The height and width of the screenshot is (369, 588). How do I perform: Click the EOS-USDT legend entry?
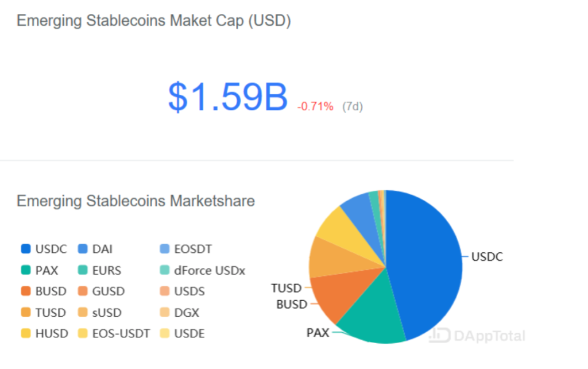114,333
